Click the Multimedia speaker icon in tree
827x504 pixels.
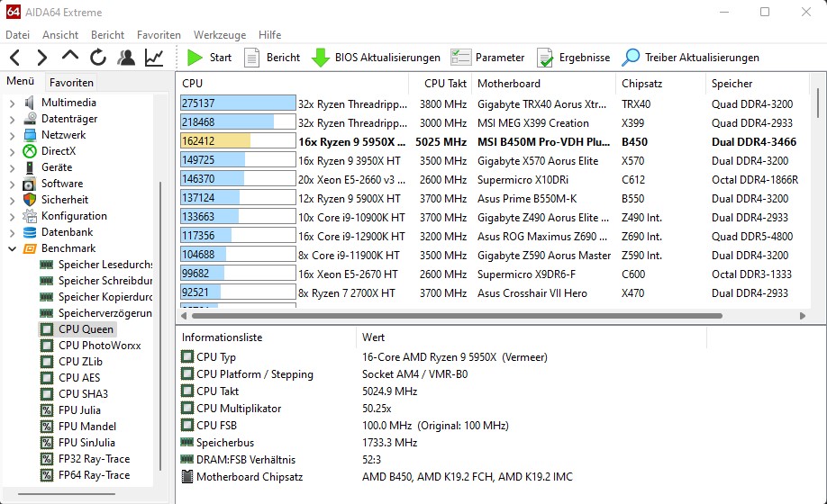pyautogui.click(x=30, y=103)
